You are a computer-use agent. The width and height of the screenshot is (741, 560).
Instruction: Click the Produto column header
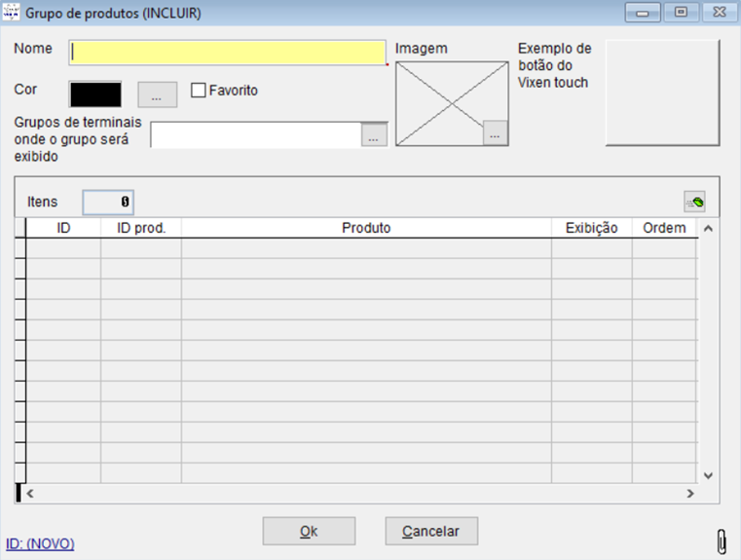point(366,228)
